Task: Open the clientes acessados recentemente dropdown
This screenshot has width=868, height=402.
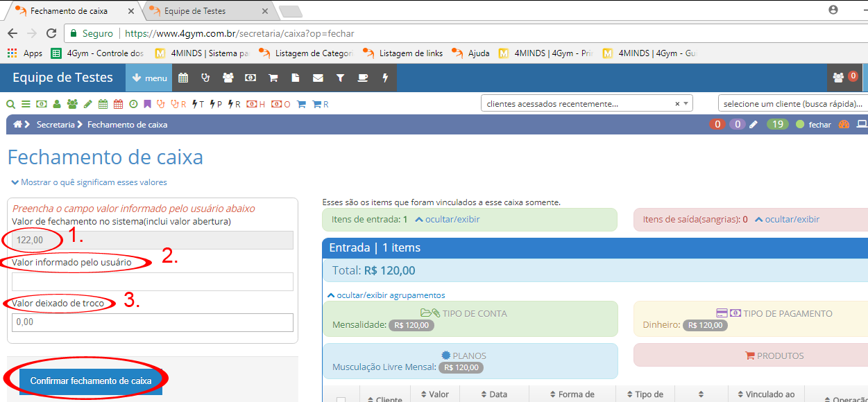Action: 586,103
